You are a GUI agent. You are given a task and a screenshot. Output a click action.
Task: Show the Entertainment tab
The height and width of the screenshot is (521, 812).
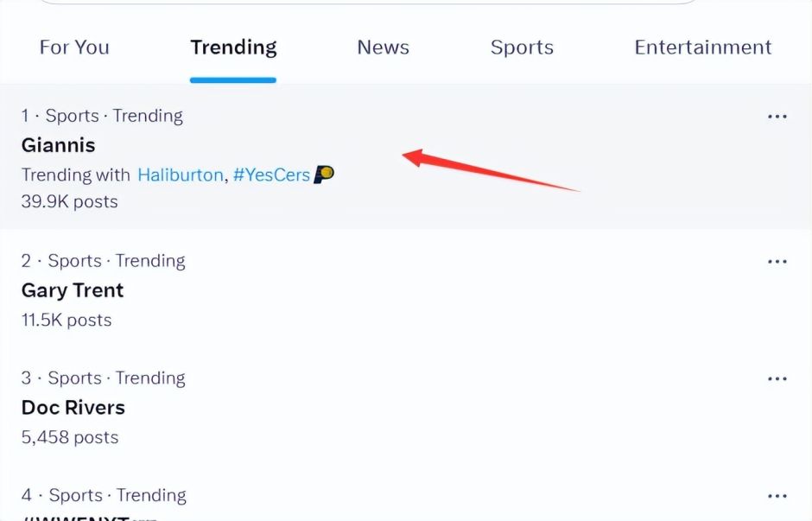tap(702, 48)
